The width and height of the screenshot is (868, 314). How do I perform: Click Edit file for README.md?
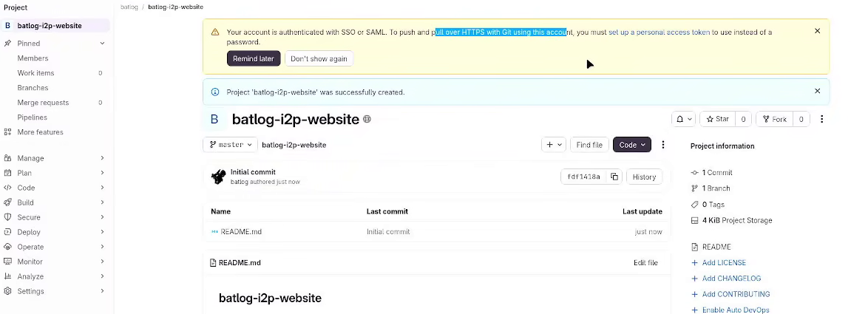pos(645,262)
